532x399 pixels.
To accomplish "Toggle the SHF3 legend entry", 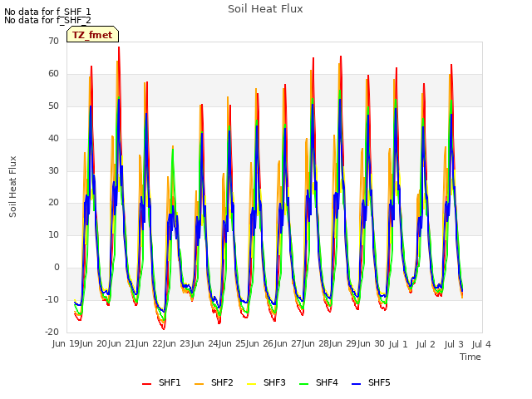I will pos(266,382).
